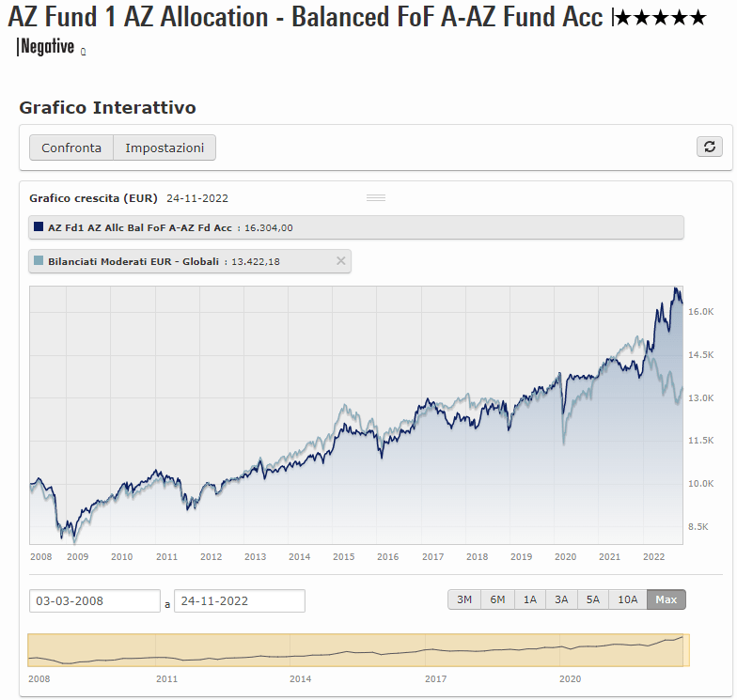Viewport: 737px width, 700px height.
Task: Click the start date field 03-03-2008
Action: coord(94,600)
